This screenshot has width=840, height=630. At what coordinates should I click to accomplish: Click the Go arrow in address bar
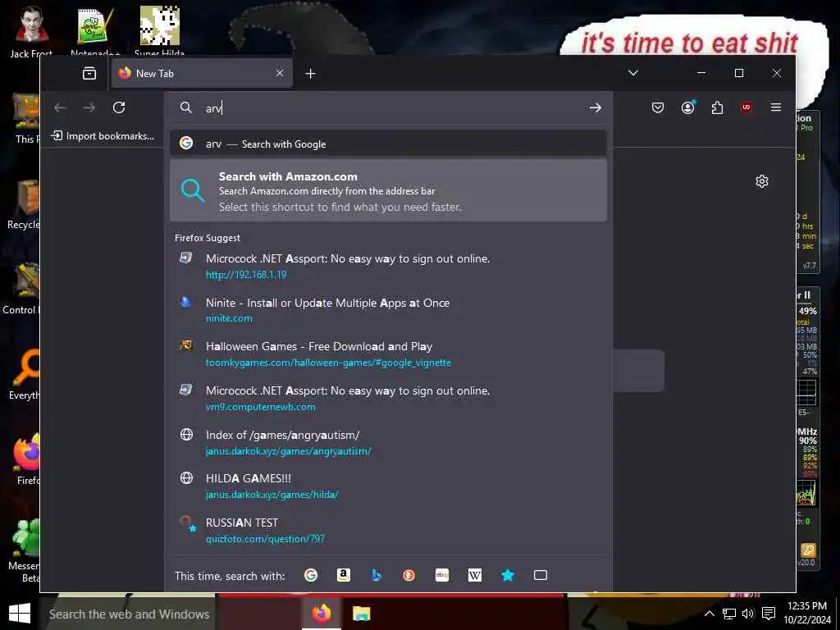(595, 107)
